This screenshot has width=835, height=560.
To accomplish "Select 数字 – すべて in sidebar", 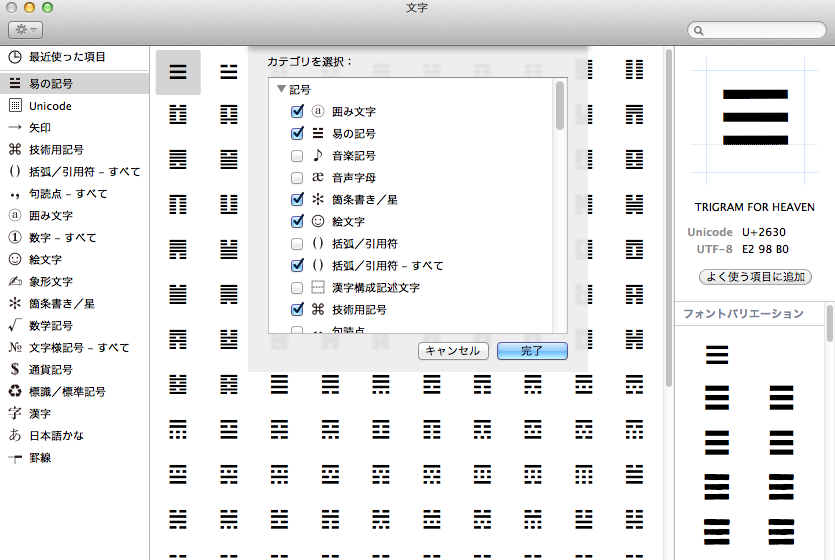I will click(x=75, y=237).
